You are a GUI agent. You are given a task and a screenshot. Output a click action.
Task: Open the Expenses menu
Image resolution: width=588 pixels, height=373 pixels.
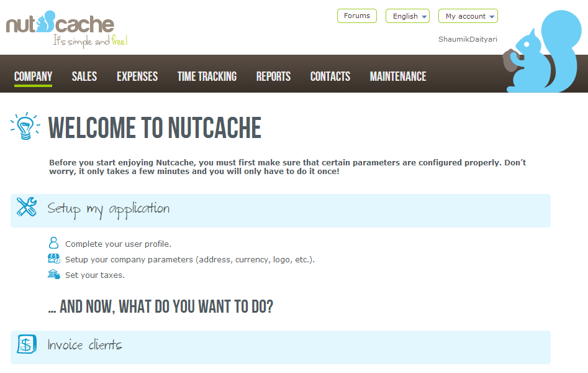pos(137,76)
